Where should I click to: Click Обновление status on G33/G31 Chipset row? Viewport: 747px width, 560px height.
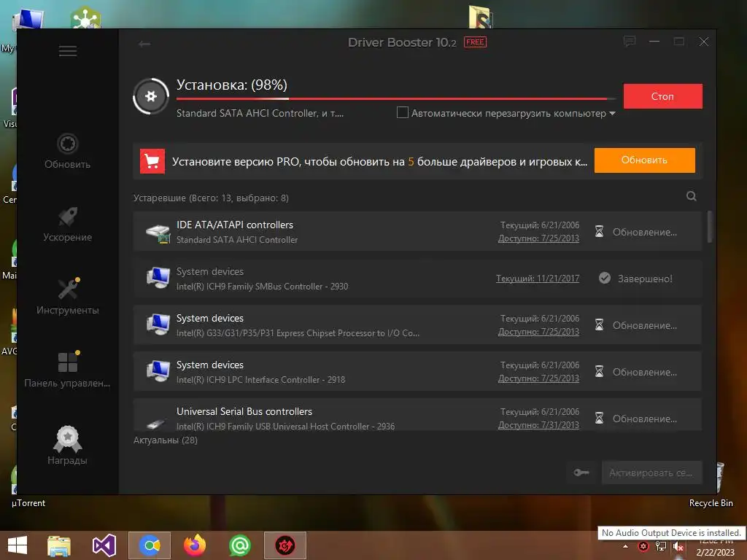pyautogui.click(x=645, y=325)
